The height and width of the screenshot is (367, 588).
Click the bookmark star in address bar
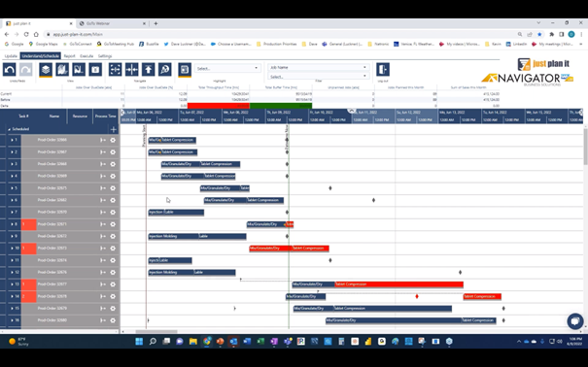point(539,34)
